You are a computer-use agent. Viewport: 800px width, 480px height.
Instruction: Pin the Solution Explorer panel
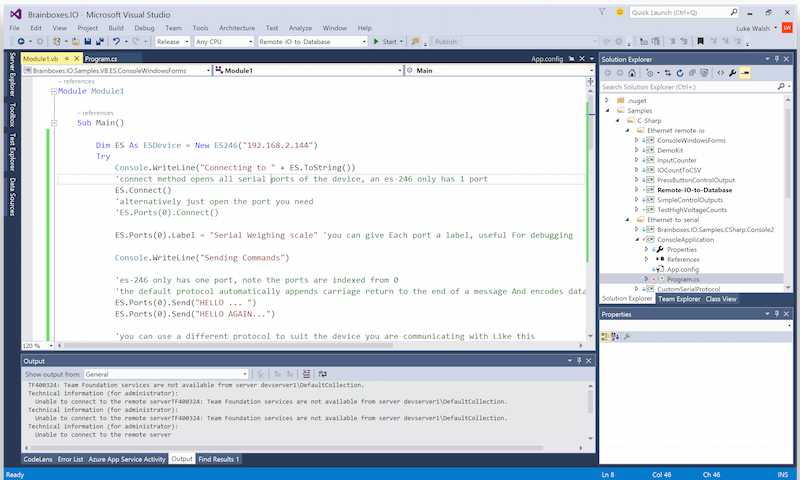pos(777,59)
